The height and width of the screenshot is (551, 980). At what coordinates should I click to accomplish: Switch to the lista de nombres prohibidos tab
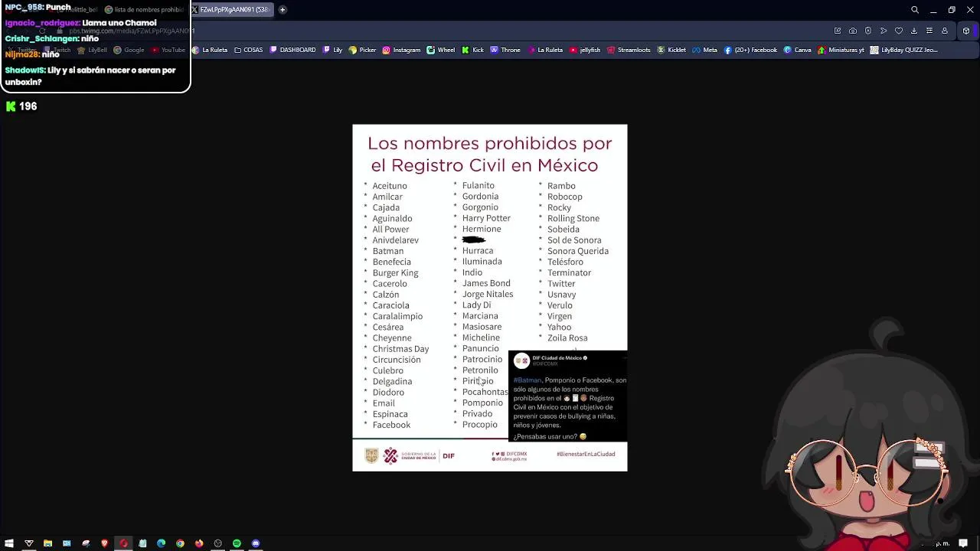[144, 10]
